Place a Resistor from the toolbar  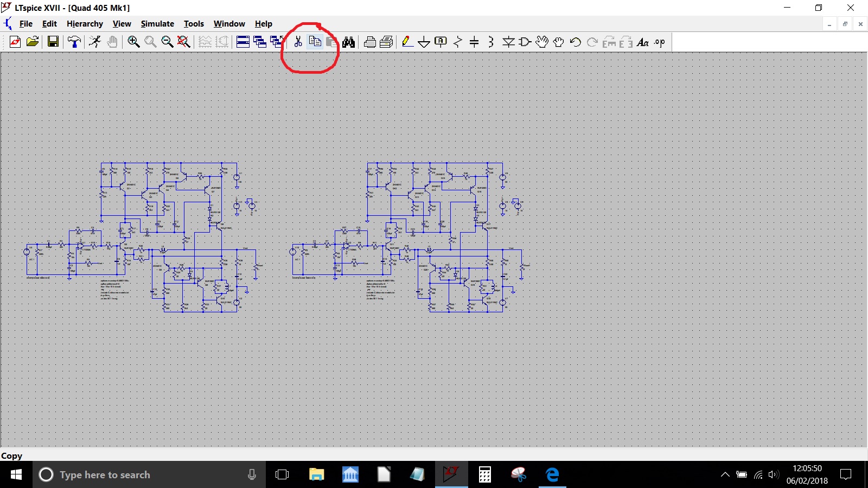[458, 42]
